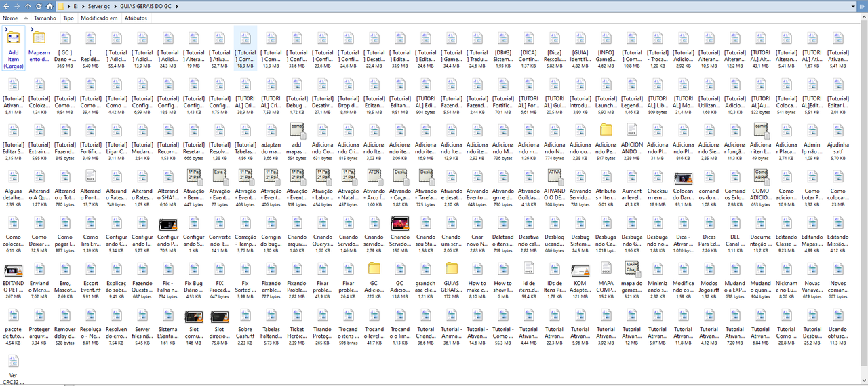Expand chevron after 'GUIAS GERAIS DO GC'
Image resolution: width=868 pixels, height=386 pixels.
(x=176, y=6)
